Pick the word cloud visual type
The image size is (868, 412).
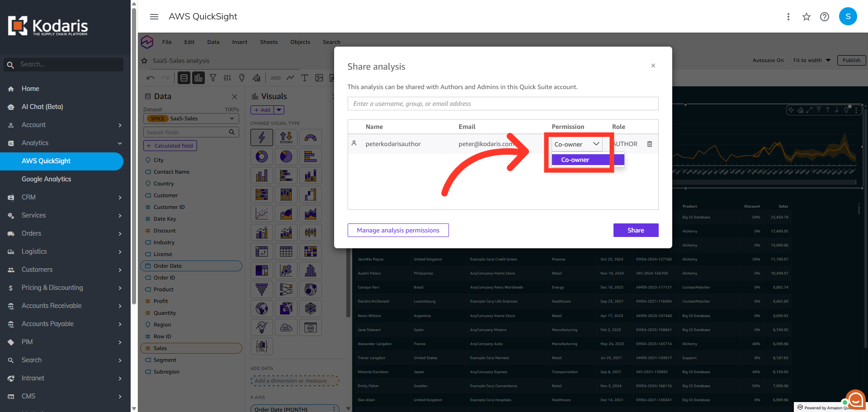click(286, 327)
